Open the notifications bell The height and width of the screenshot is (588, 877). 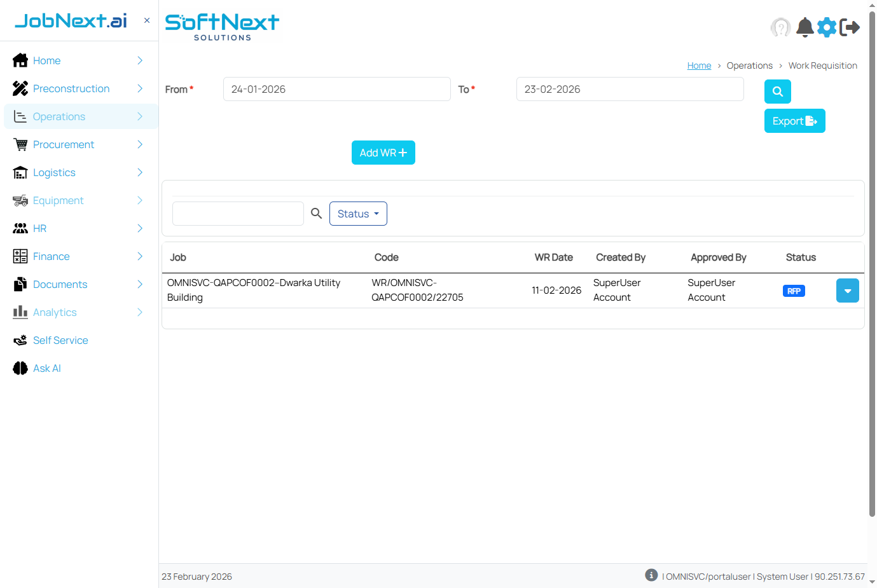coord(805,27)
